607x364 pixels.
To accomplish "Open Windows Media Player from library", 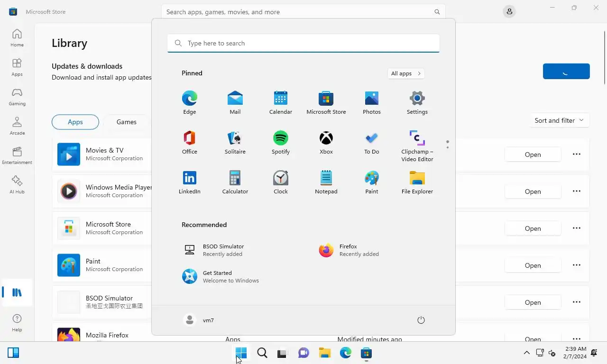I will (533, 191).
